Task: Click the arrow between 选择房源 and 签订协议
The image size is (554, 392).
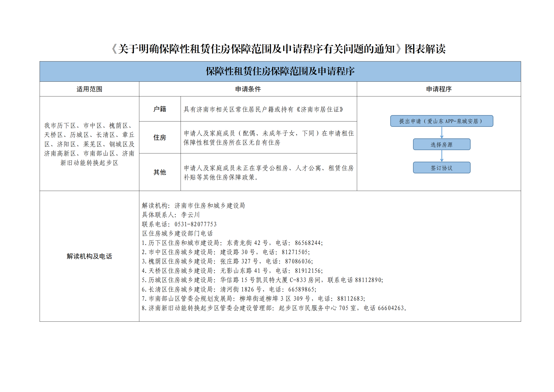Action: (x=442, y=156)
